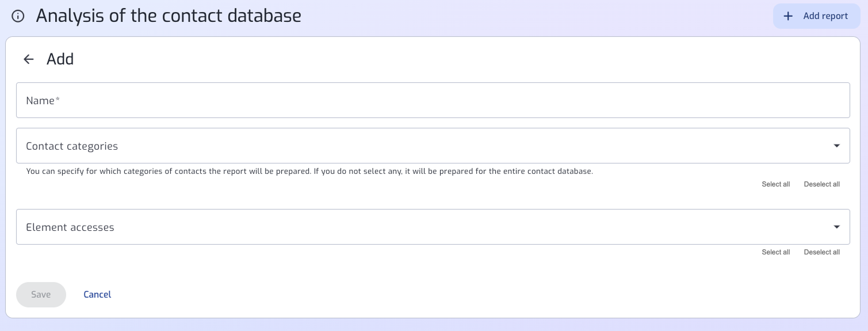Select all contact categories
The width and height of the screenshot is (868, 331).
(775, 184)
